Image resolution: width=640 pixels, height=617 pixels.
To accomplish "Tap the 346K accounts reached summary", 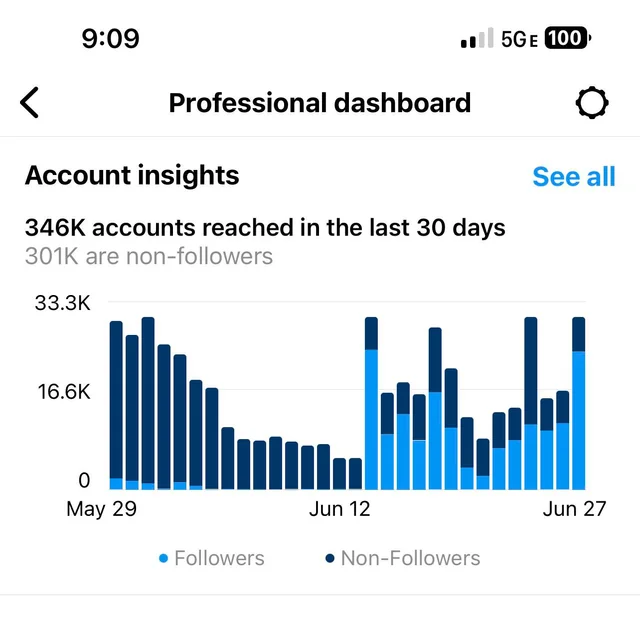I will 265,228.
